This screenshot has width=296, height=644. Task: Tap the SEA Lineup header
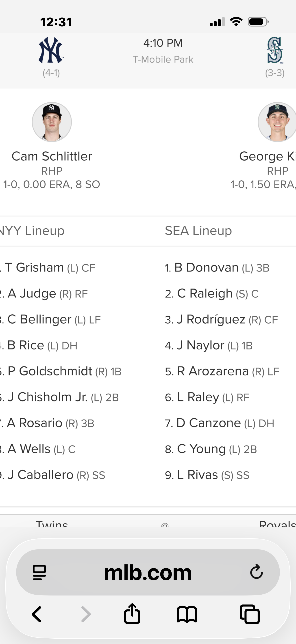click(198, 231)
